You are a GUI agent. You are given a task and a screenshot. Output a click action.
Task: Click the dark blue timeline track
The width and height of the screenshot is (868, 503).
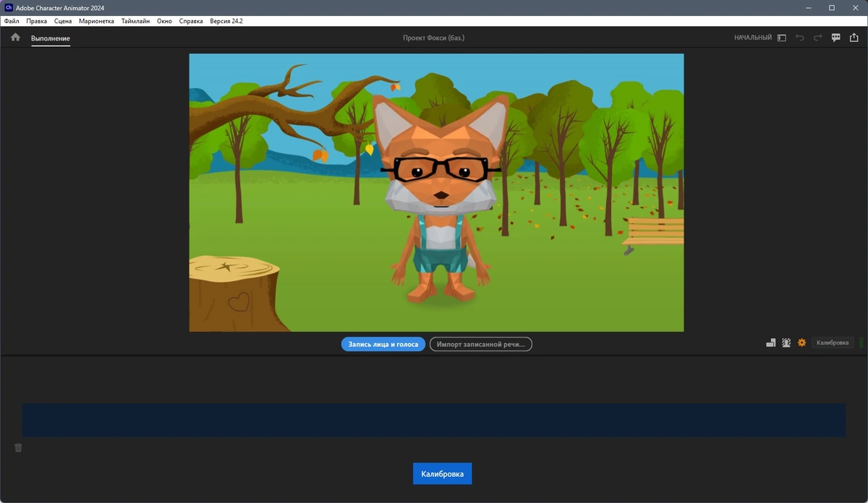[x=434, y=420]
